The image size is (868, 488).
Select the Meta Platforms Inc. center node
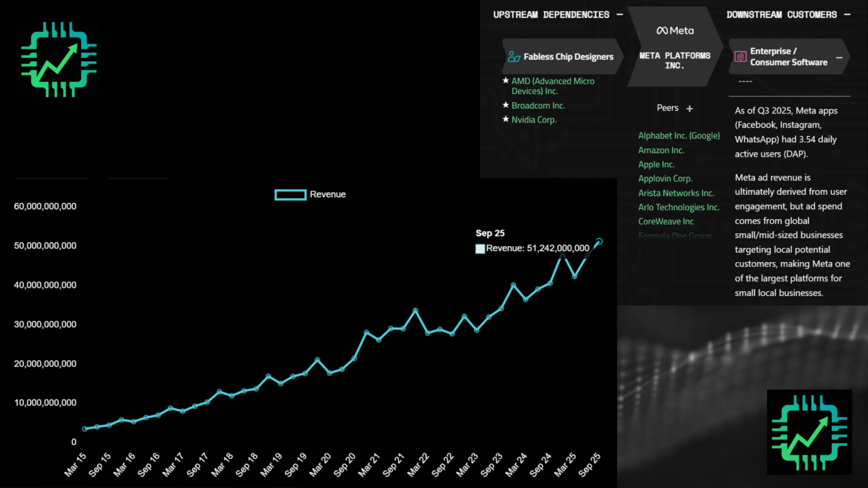(x=674, y=60)
